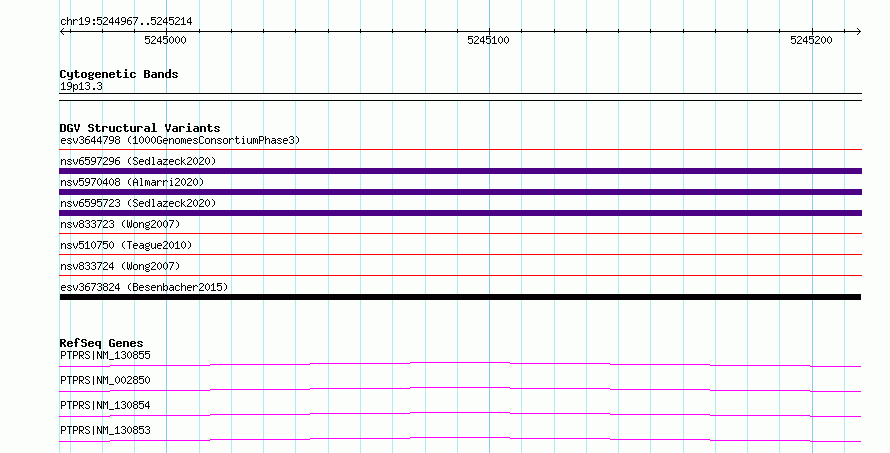Screen dimensions: 890x453
Task: Click magenta intron line of PTPRS|NM_130853
Action: [460, 439]
